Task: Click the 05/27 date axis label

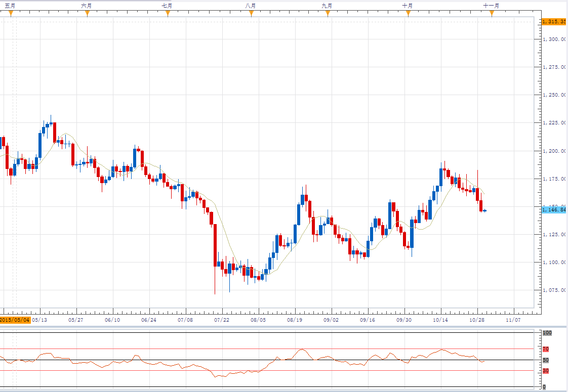Action: coord(76,320)
